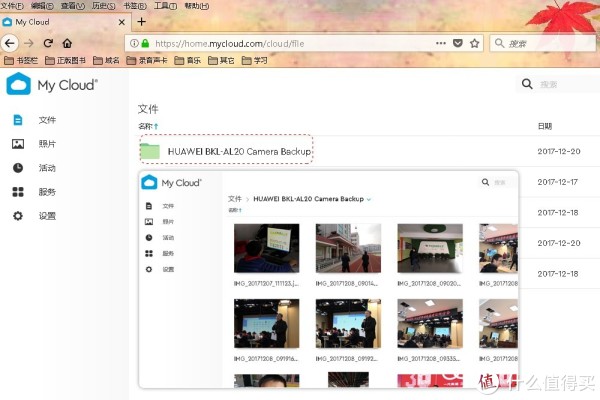Click the site information icon in address bar
600x400 pixels.
[x=134, y=43]
